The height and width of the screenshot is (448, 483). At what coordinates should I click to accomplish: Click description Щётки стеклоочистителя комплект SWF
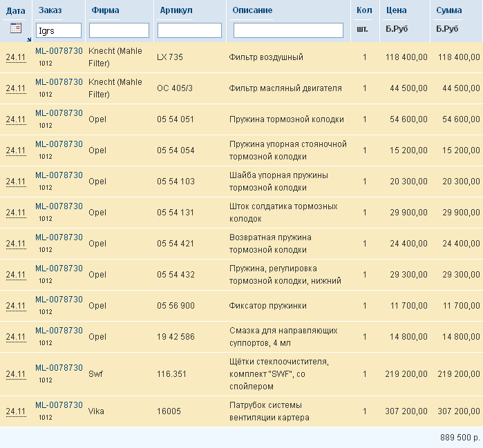click(279, 374)
